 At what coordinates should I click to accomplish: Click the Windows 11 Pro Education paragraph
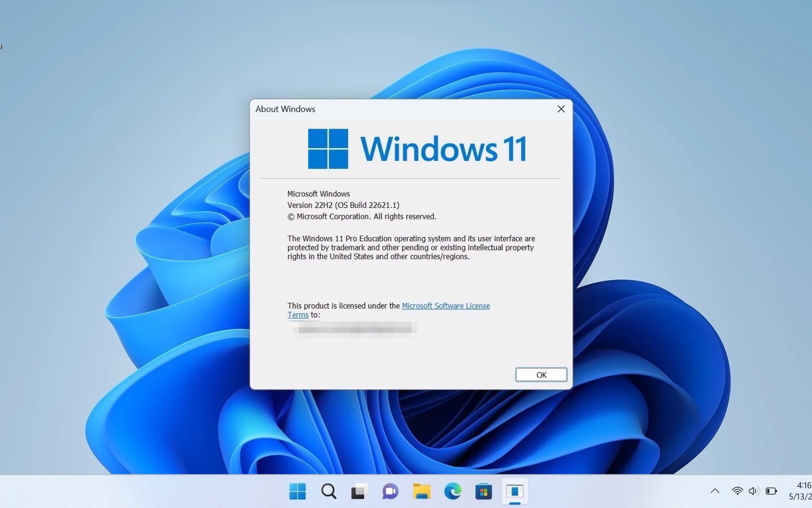411,248
